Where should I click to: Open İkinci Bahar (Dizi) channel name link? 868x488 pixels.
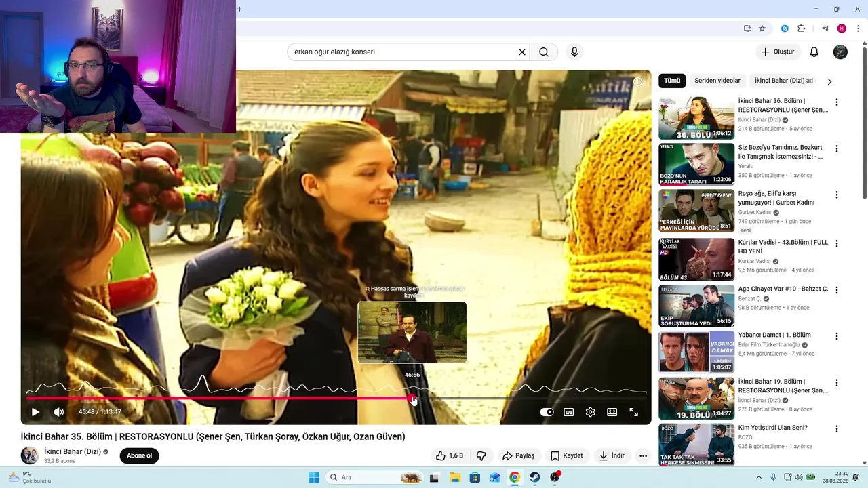coord(73,451)
